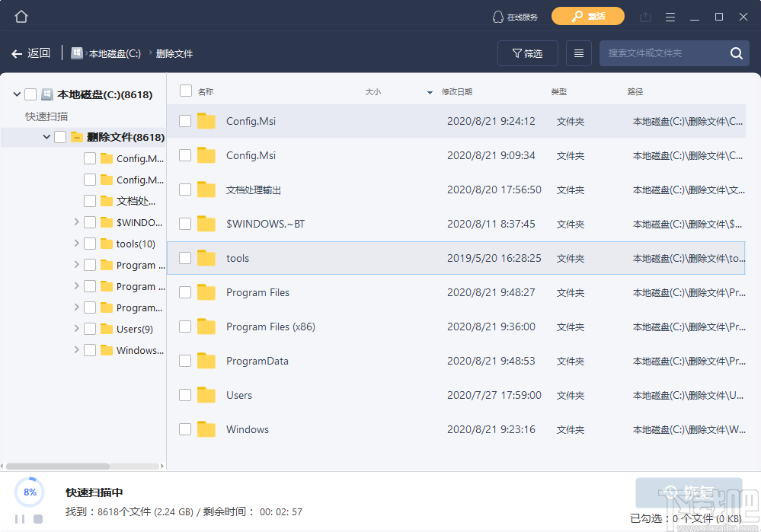Viewport: 761px width, 532px height.
Task: Check the 本地磁盘(C:)(8618) tree checkbox
Action: (30, 94)
